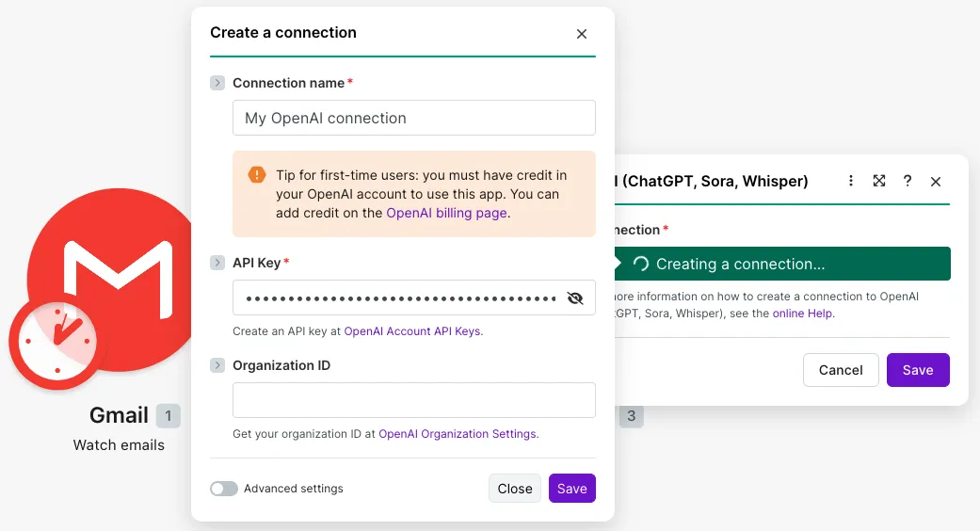Image resolution: width=980 pixels, height=531 pixels.
Task: Click Close button in connection dialog
Action: click(514, 489)
